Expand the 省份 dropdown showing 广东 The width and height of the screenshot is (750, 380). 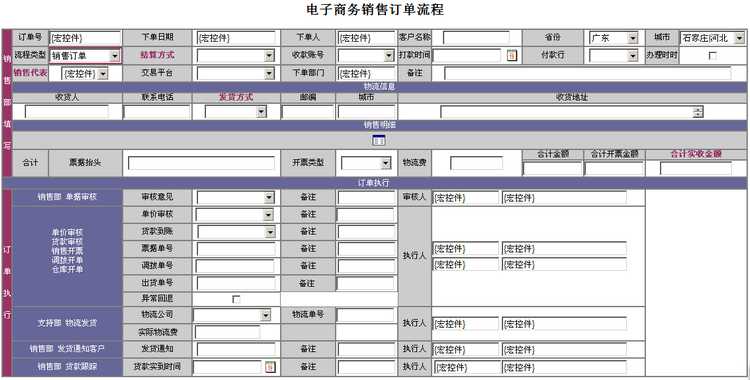coord(613,38)
